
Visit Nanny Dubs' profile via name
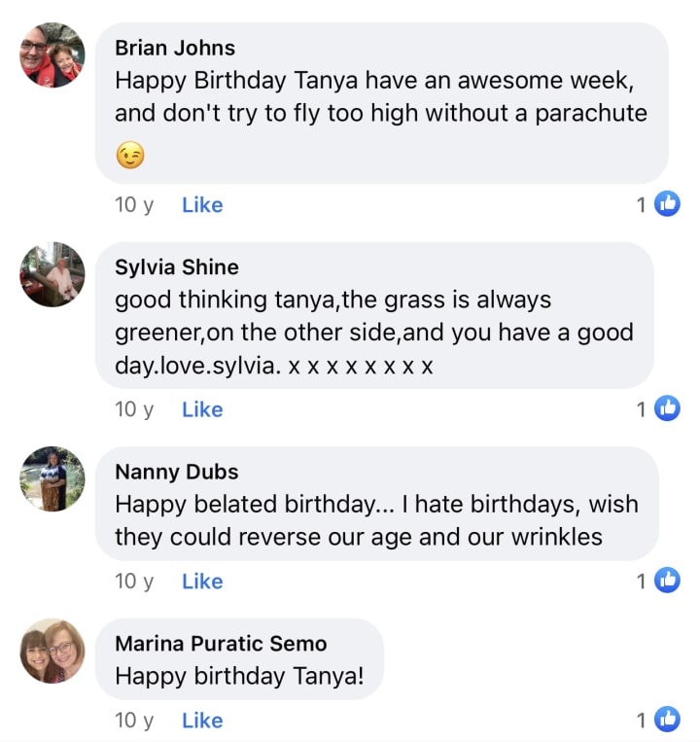[176, 472]
